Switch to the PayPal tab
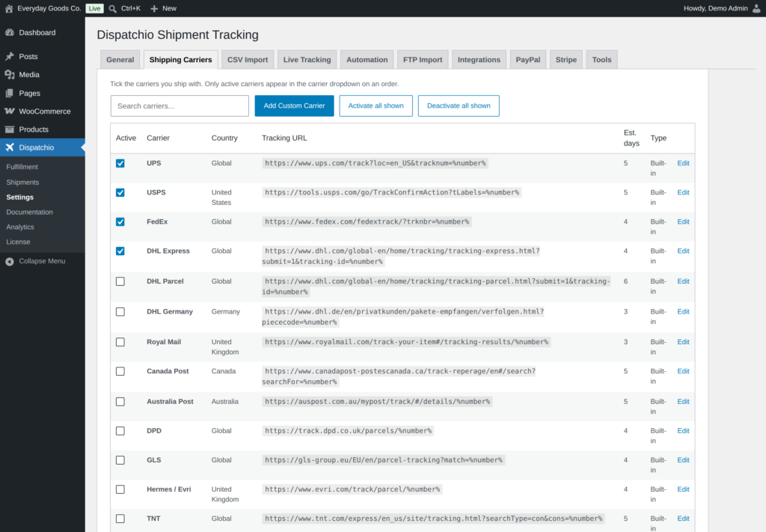The height and width of the screenshot is (532, 766). [528, 60]
